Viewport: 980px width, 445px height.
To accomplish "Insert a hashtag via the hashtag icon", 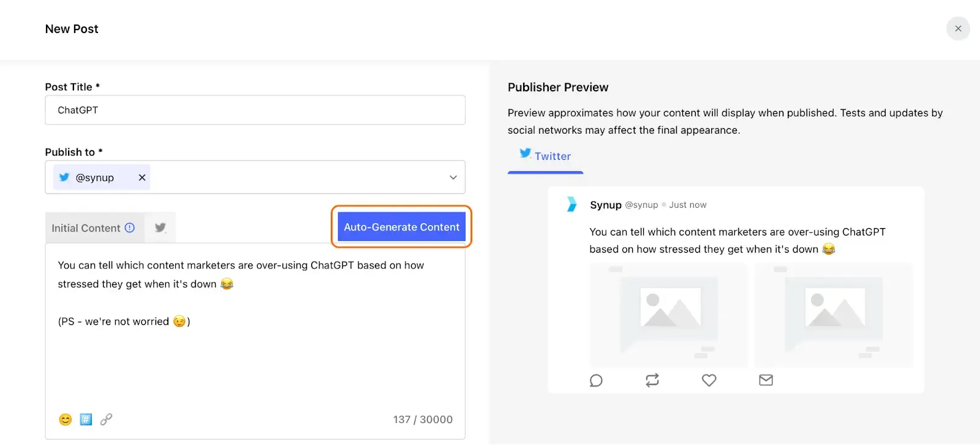I will pyautogui.click(x=86, y=419).
